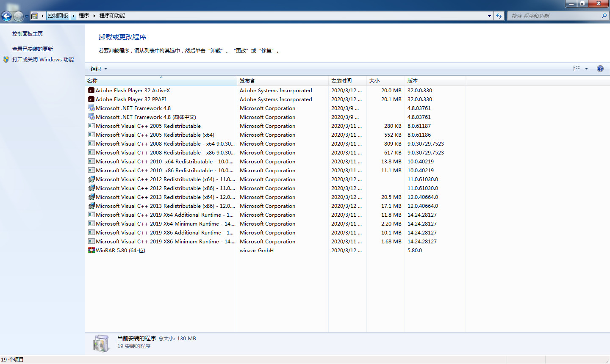Select 程序 in the breadcrumb path

click(84, 16)
